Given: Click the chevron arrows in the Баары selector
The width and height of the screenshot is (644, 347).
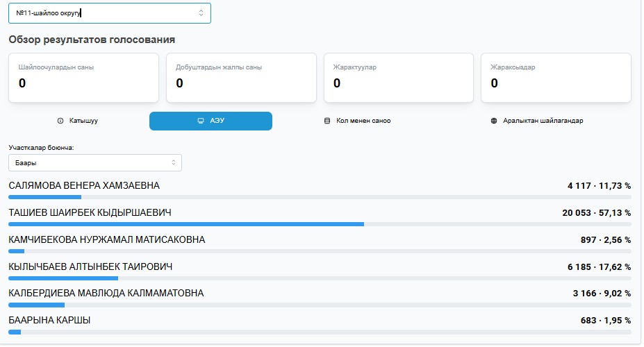Looking at the screenshot, I should click(174, 162).
